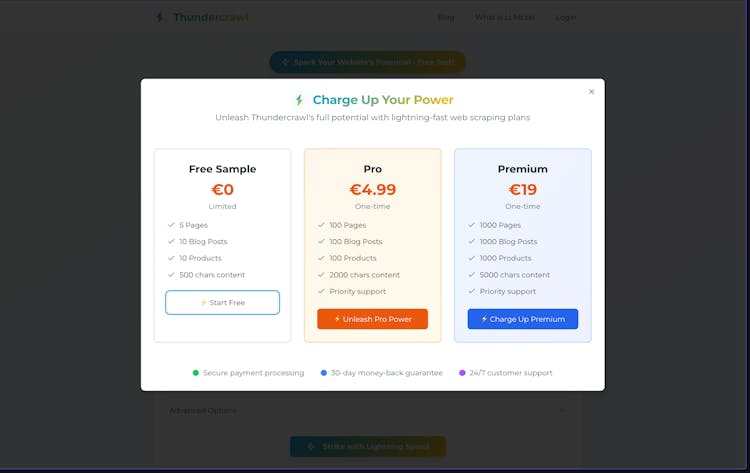This screenshot has height=473, width=750.
Task: Click the checkmark beside Pro Priority support
Action: click(x=321, y=291)
